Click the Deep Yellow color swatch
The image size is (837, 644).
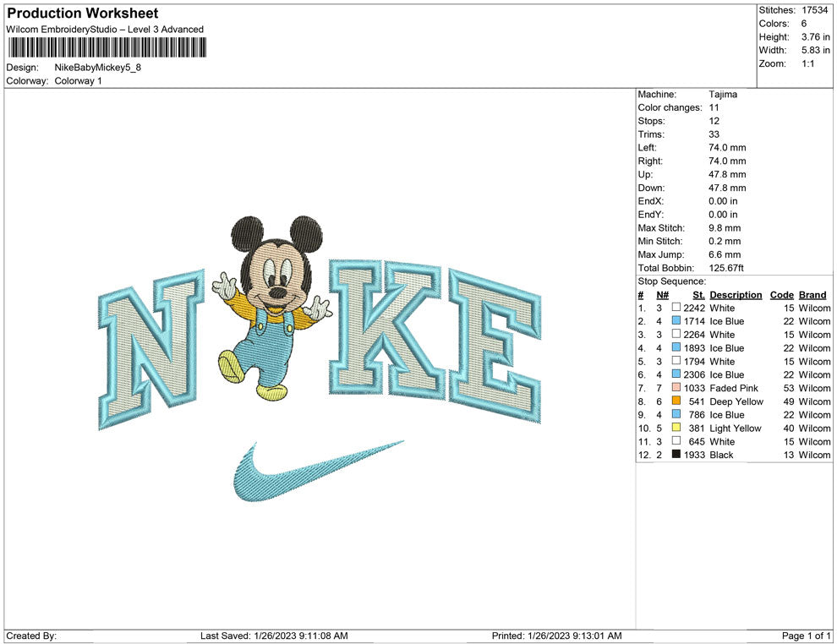(676, 401)
